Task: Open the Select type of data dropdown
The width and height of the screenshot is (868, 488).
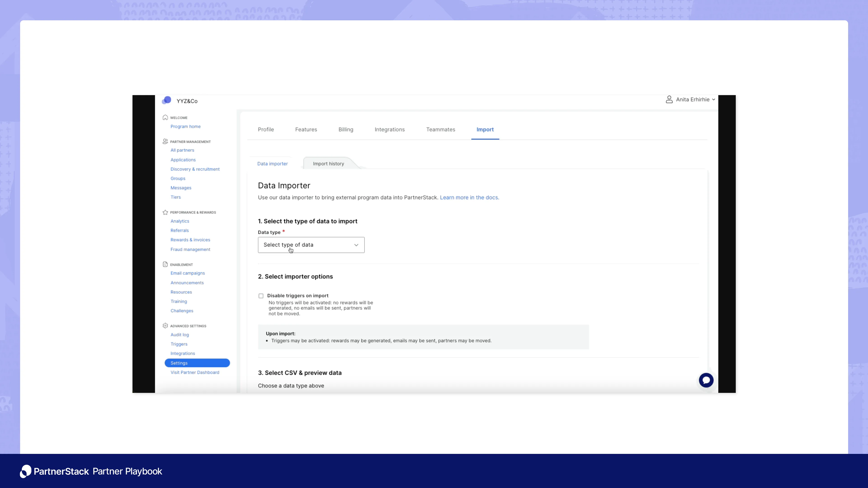Action: [x=311, y=245]
